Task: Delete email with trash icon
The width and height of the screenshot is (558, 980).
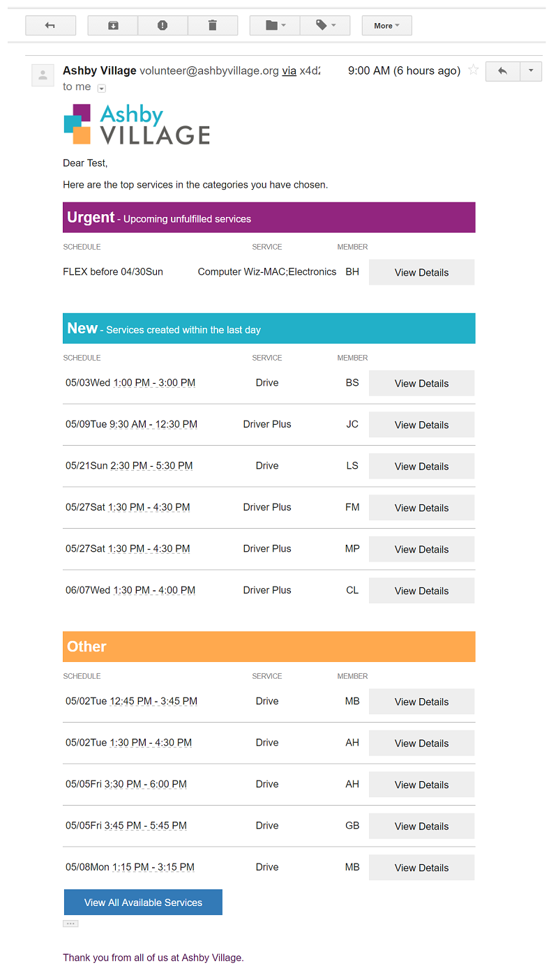Action: [213, 26]
